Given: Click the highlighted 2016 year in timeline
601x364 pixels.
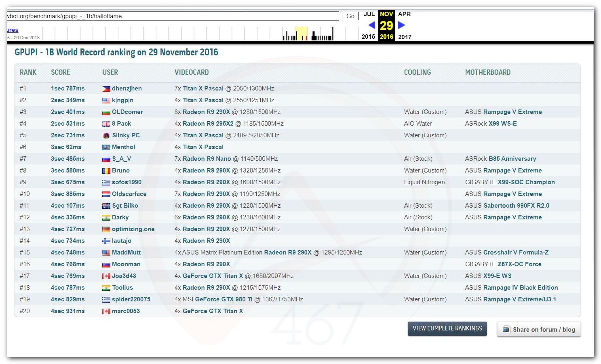Looking at the screenshot, I should [x=386, y=37].
